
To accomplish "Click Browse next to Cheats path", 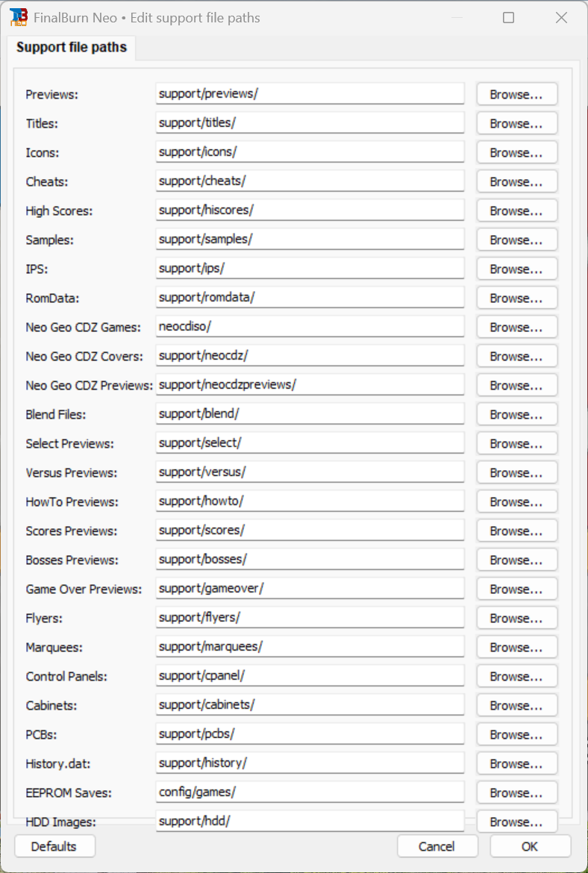I will (516, 182).
